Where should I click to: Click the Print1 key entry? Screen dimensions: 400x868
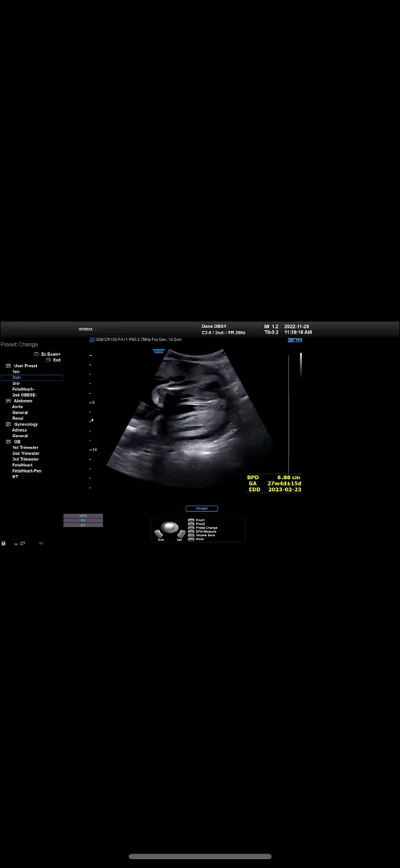click(197, 520)
